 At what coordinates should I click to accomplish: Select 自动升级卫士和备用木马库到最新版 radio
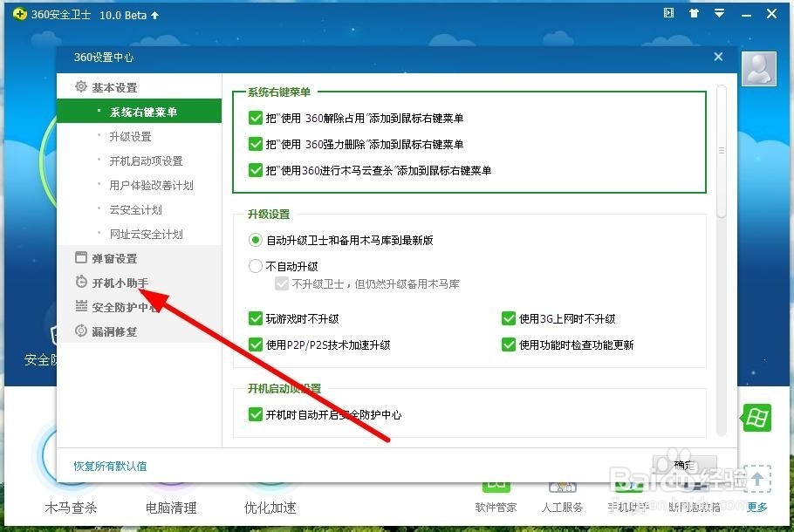point(255,240)
